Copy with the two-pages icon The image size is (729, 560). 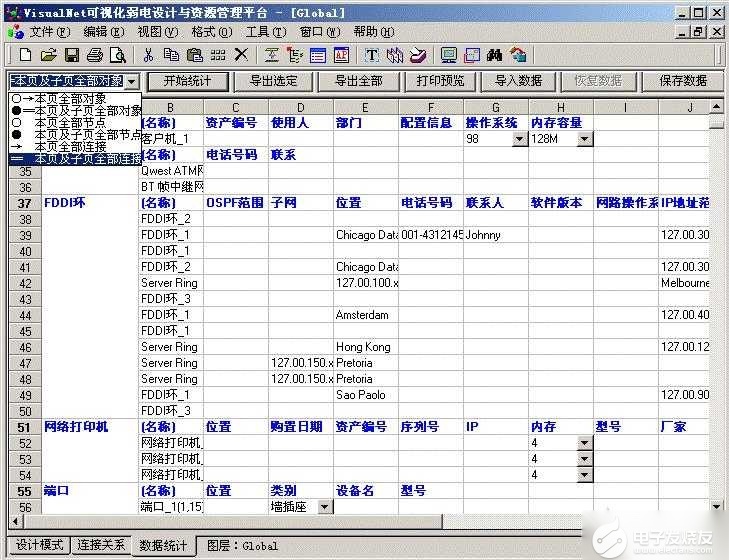171,55
